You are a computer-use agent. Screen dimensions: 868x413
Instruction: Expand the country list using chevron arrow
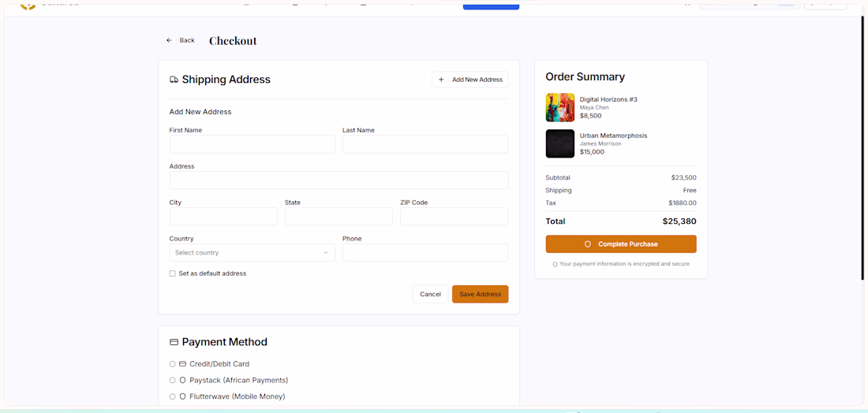click(x=326, y=253)
